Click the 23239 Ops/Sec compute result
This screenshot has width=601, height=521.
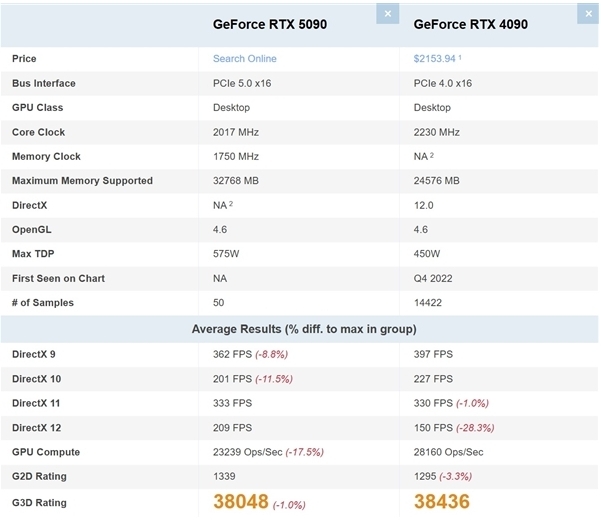click(248, 452)
